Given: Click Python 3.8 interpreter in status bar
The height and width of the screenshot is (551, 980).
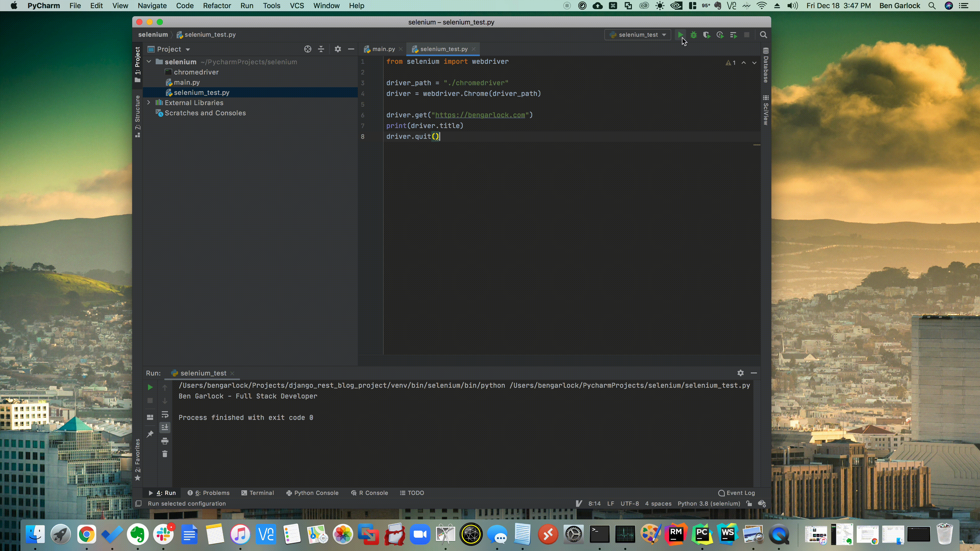Looking at the screenshot, I should coord(708,504).
